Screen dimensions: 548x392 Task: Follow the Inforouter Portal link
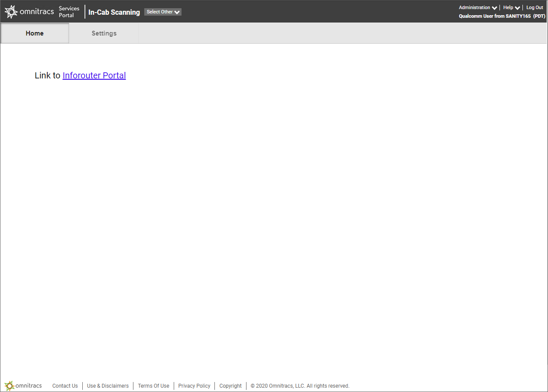pos(94,75)
